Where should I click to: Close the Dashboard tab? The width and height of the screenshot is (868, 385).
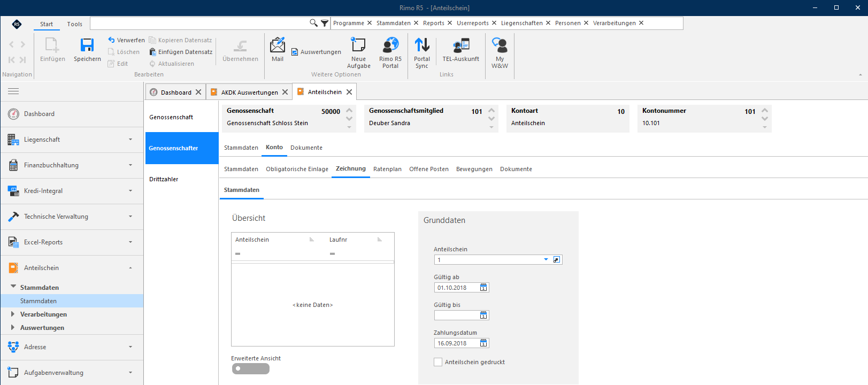(x=198, y=92)
